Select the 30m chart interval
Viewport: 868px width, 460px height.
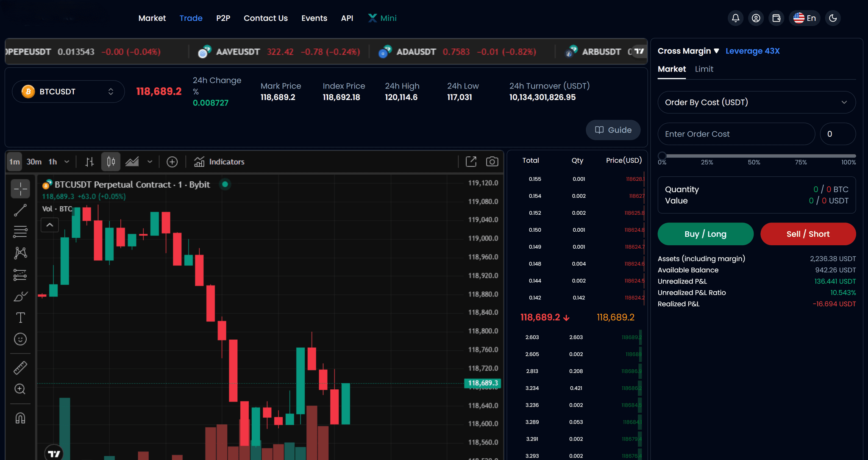[x=34, y=162]
